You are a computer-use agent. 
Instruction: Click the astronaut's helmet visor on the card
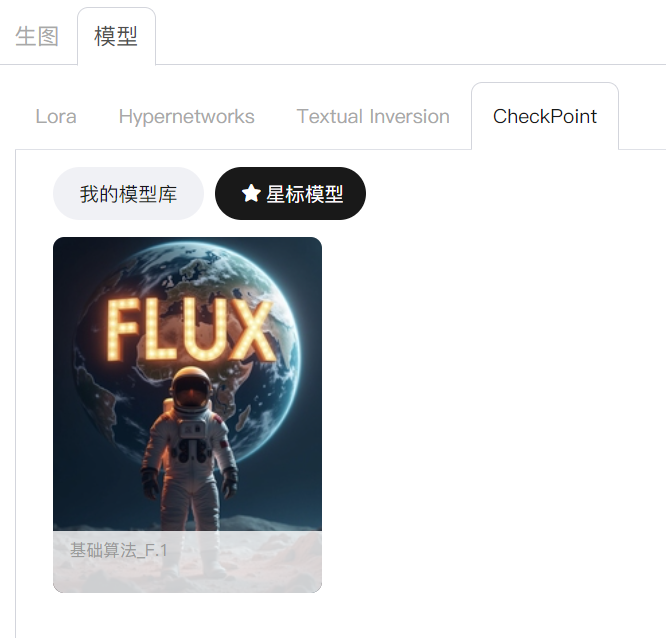[x=192, y=392]
